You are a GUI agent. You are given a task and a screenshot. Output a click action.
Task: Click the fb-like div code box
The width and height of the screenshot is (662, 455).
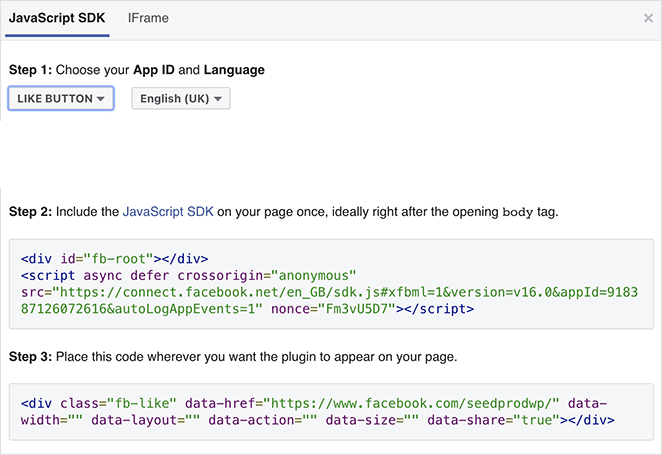point(331,412)
